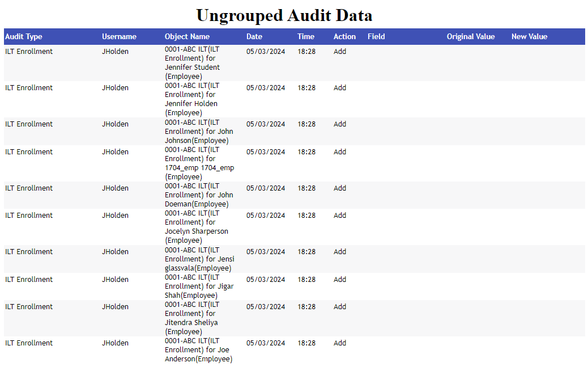Screen dimensions: 588x367
Task: Select the Jensi glassvala enrollment entry
Action: coord(198,259)
